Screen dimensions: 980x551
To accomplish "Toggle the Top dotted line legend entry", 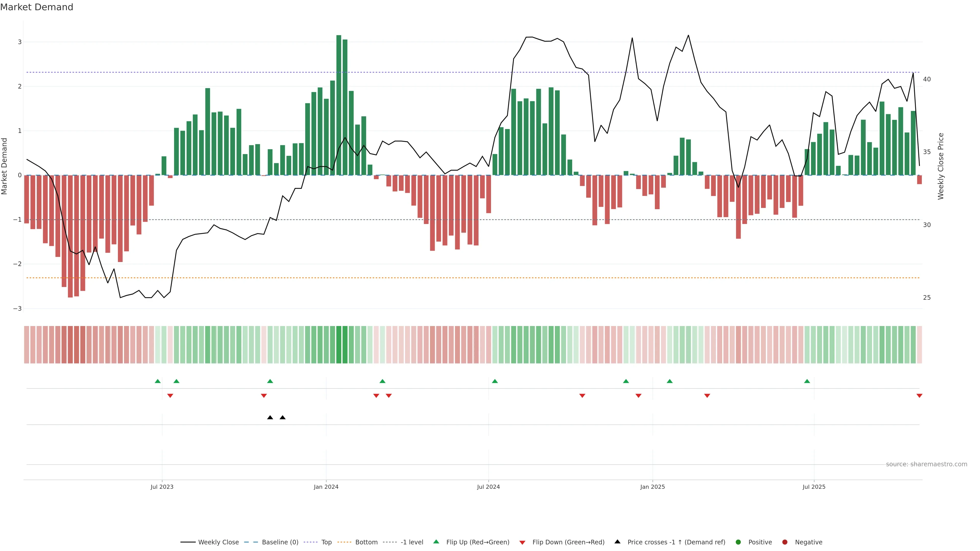I will 326,542.
